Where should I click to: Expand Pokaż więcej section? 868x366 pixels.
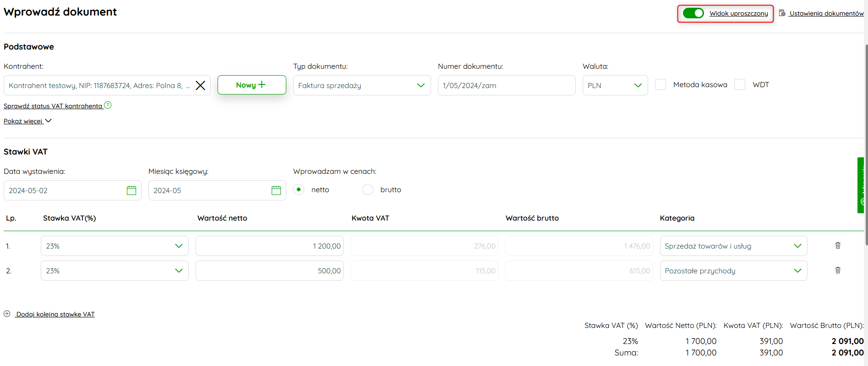tap(27, 121)
